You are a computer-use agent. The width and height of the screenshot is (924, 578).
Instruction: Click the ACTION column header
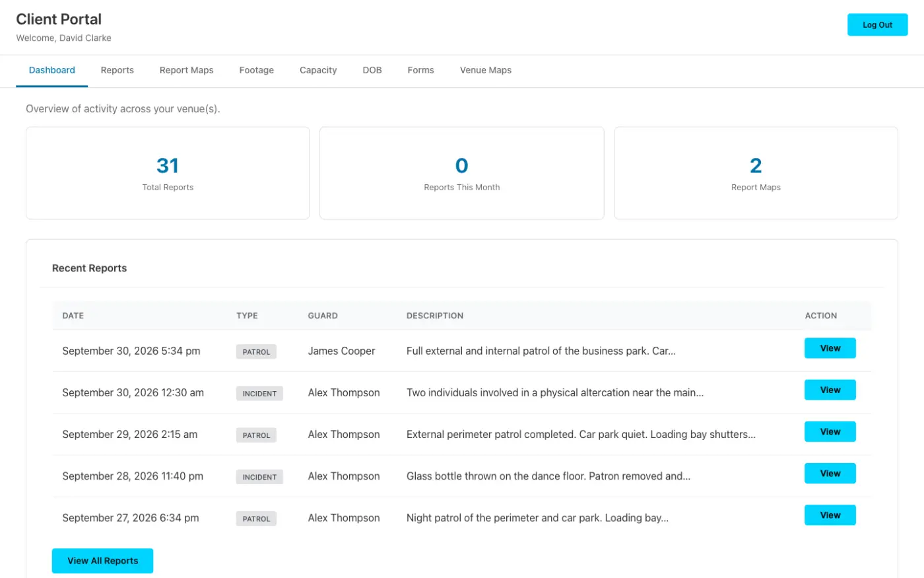[x=821, y=316]
